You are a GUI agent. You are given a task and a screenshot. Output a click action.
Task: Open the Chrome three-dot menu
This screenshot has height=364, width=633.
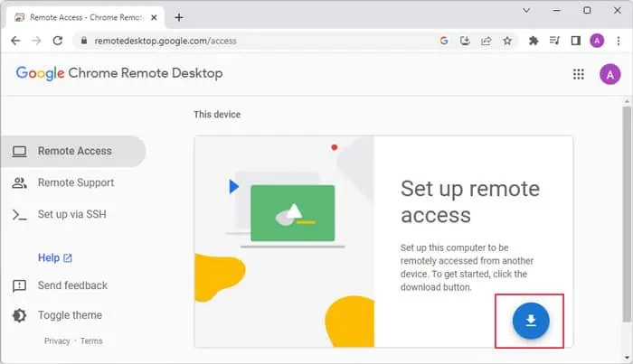[618, 41]
